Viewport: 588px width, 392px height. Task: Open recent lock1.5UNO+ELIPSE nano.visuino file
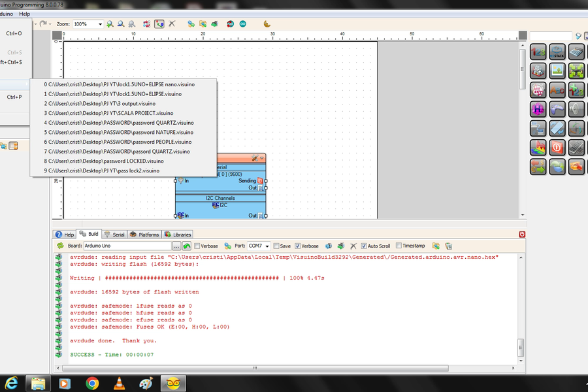click(123, 84)
